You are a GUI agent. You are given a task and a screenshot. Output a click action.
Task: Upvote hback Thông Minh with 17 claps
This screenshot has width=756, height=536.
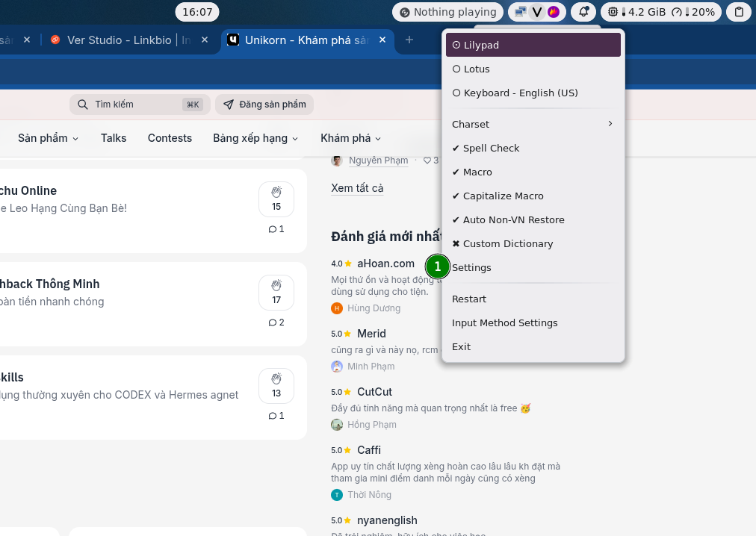click(x=276, y=293)
